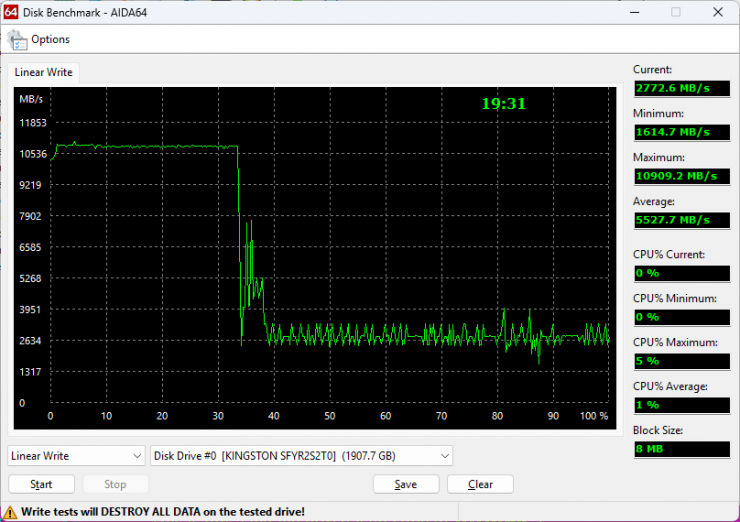The height and width of the screenshot is (522, 740).
Task: Open the Options menu
Action: tap(50, 39)
